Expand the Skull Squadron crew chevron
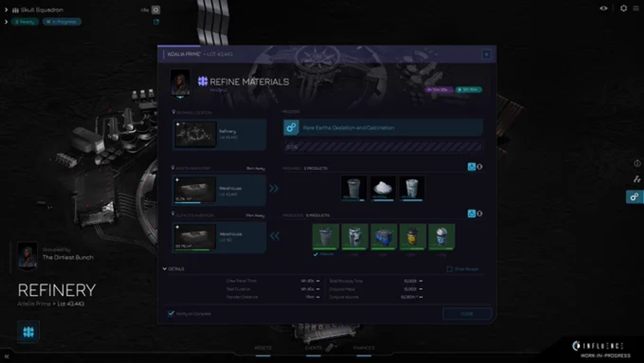The width and height of the screenshot is (644, 363). [6, 10]
